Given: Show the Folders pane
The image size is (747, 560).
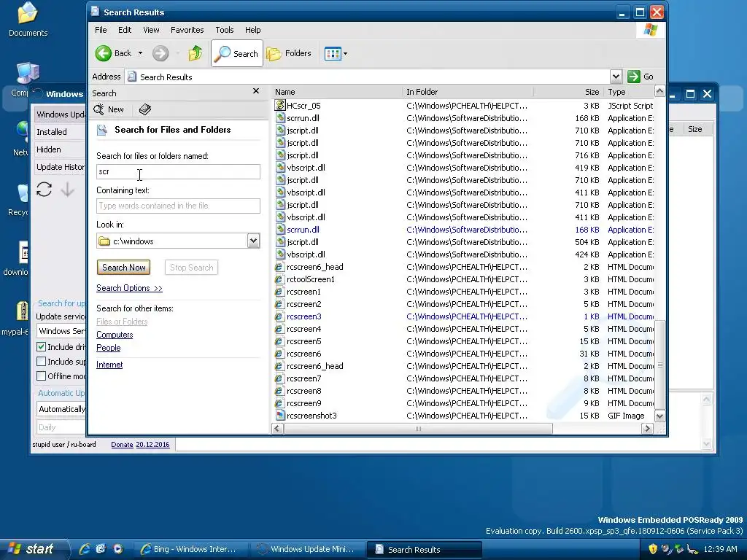Looking at the screenshot, I should [x=289, y=54].
